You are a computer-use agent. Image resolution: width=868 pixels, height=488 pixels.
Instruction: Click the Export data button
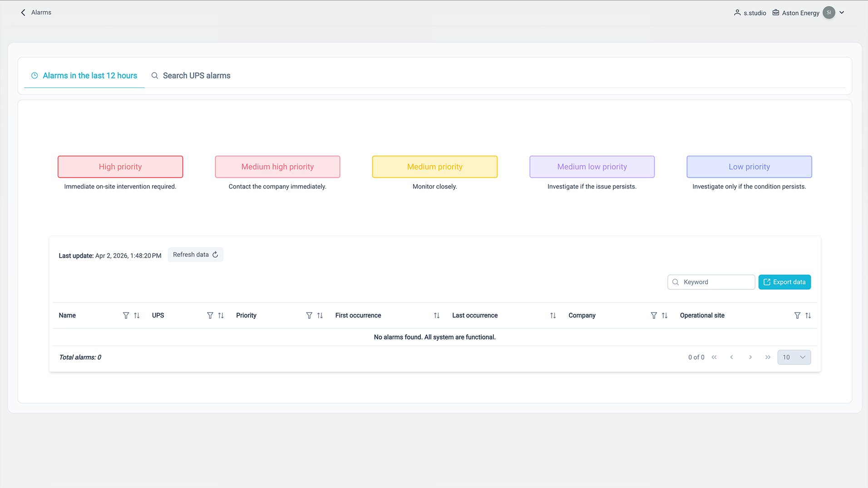coord(784,282)
